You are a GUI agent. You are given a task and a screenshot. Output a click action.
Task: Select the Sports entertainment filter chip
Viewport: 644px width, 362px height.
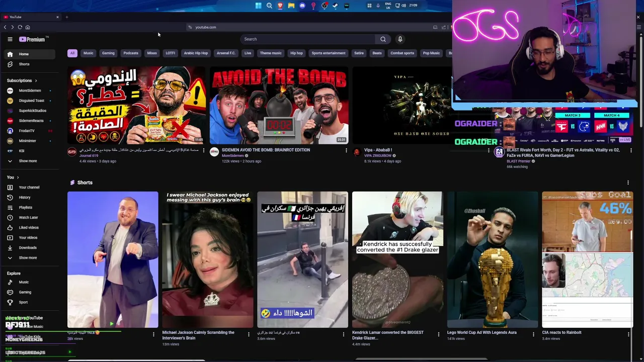pos(329,53)
